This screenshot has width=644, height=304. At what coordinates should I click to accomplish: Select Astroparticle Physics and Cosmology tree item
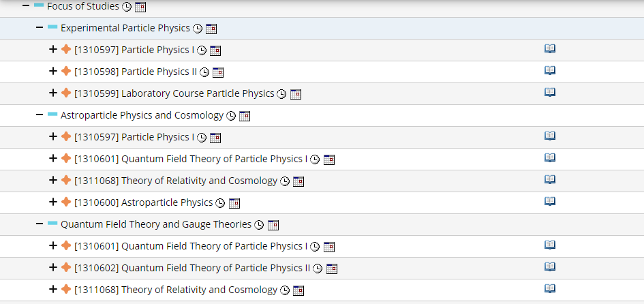142,115
